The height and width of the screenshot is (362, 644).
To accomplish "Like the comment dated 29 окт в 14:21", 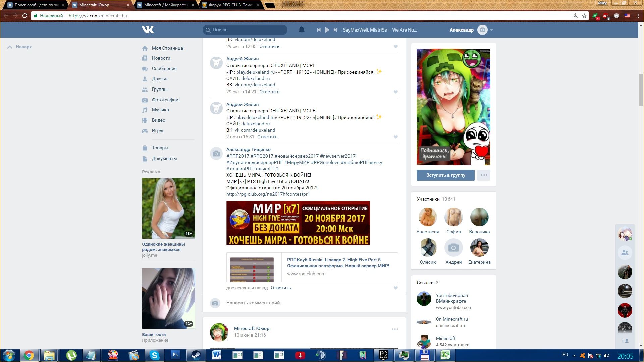I will coord(395,92).
